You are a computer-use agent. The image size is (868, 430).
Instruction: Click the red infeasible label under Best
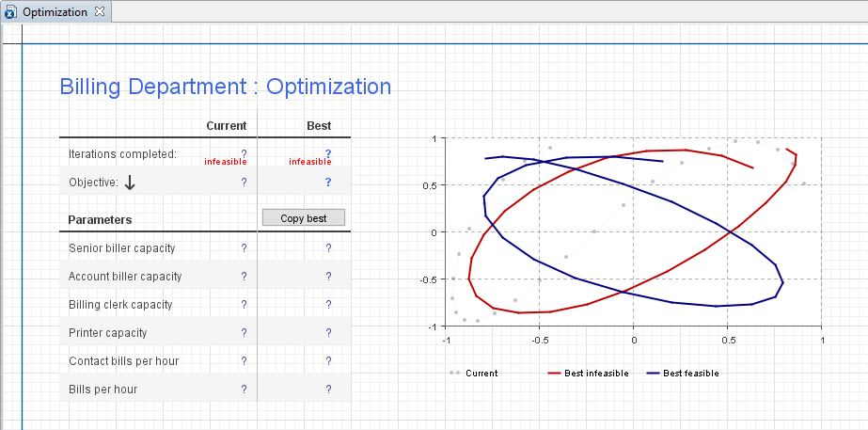(x=310, y=162)
